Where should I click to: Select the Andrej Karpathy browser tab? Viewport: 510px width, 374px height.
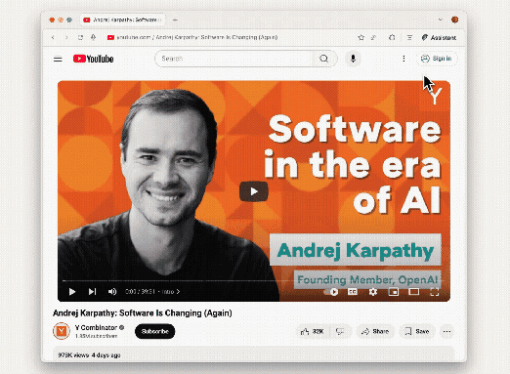tap(123, 20)
